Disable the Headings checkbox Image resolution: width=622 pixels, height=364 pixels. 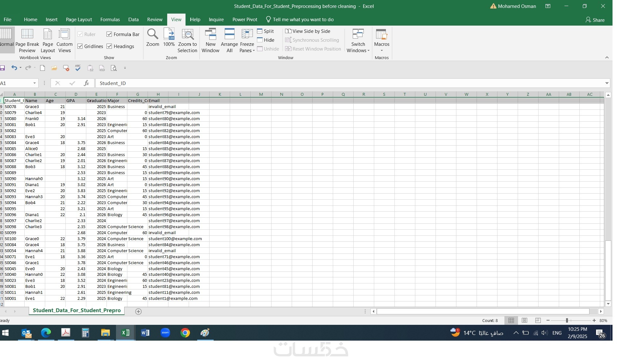[x=109, y=46]
